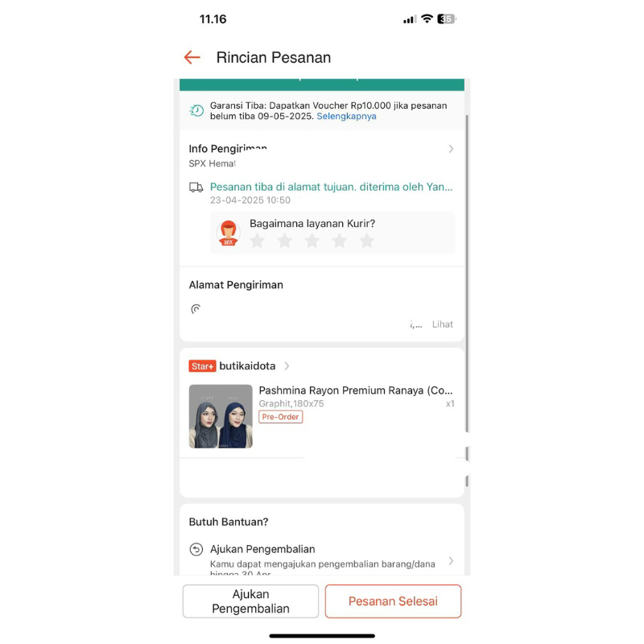Viewport: 644px width, 644px height.
Task: Tap the Star+ seller badge
Action: 202,366
